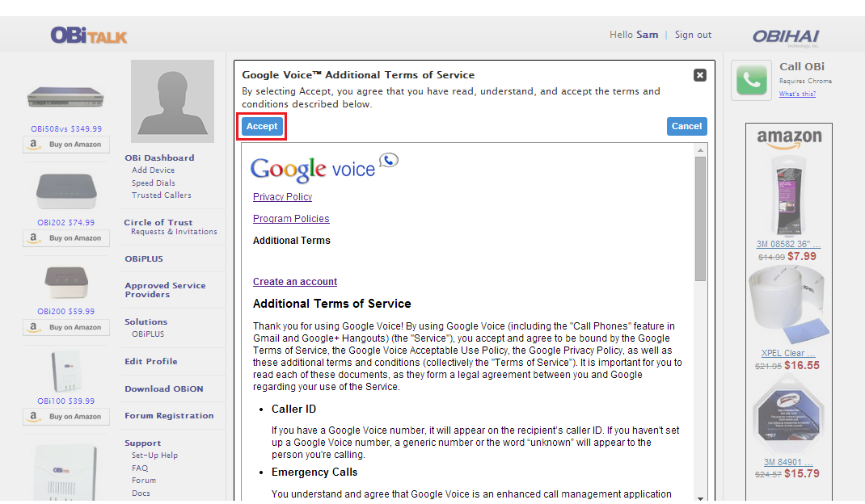Open OBi Dashboard in the sidebar
Viewport: 865px width, 504px height.
pyautogui.click(x=159, y=158)
